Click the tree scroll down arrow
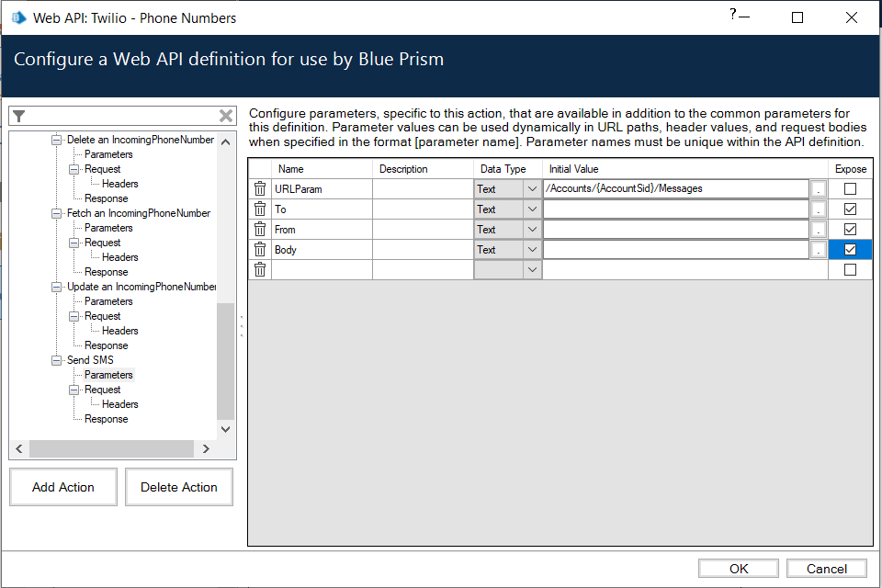The width and height of the screenshot is (882, 588). [x=226, y=429]
